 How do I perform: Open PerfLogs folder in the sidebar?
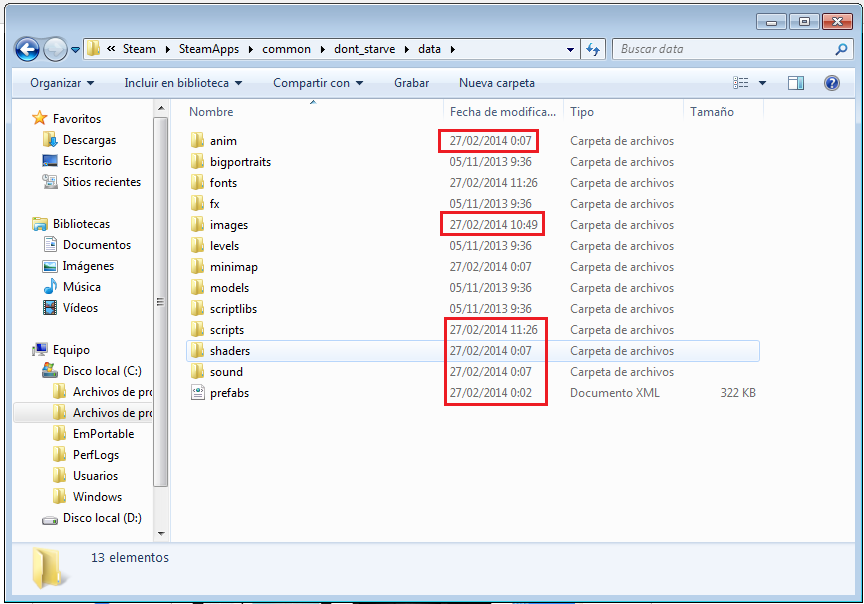pos(95,455)
